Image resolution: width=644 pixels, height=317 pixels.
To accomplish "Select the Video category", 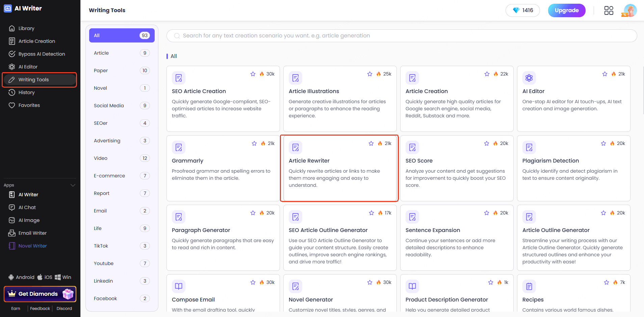I will coord(122,158).
